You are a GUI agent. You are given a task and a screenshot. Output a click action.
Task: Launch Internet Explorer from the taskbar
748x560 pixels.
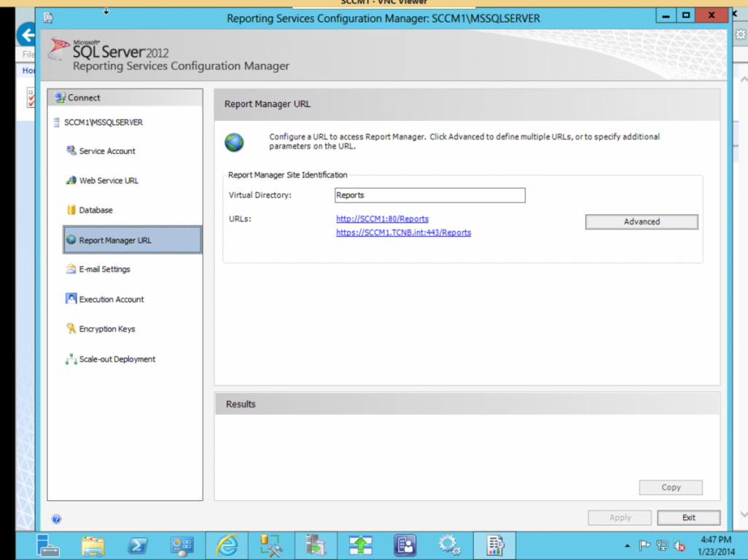[227, 545]
